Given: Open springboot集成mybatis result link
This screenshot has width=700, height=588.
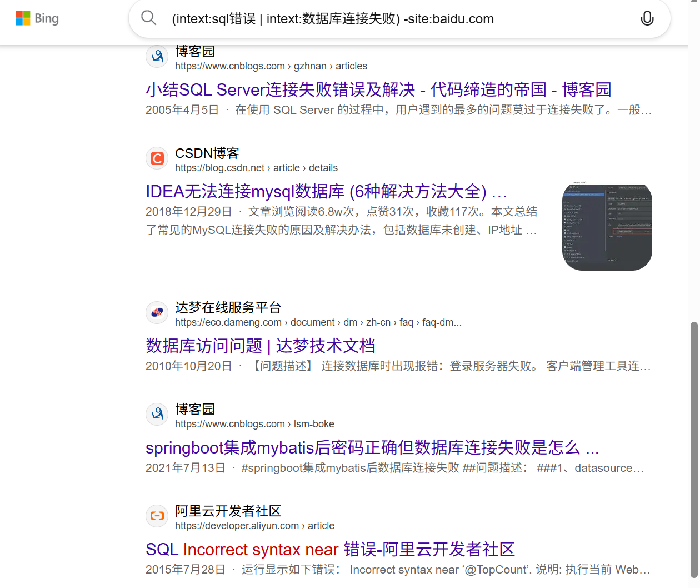Looking at the screenshot, I should 372,447.
